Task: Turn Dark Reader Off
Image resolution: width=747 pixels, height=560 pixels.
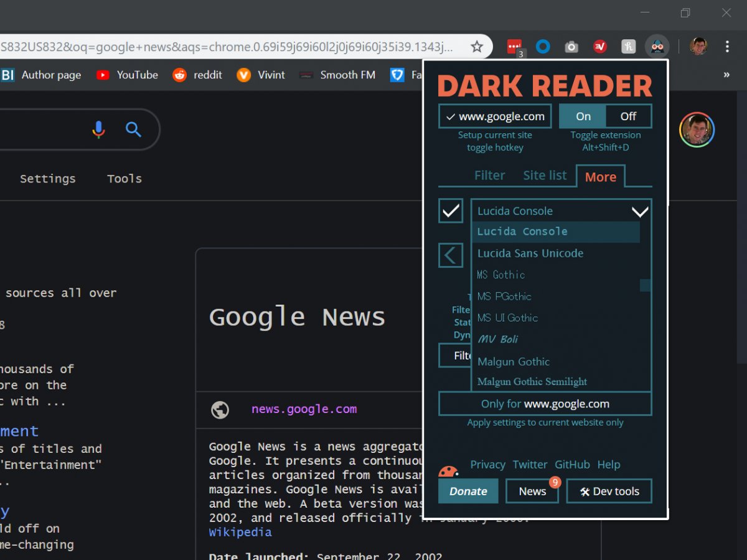Action: (x=628, y=116)
